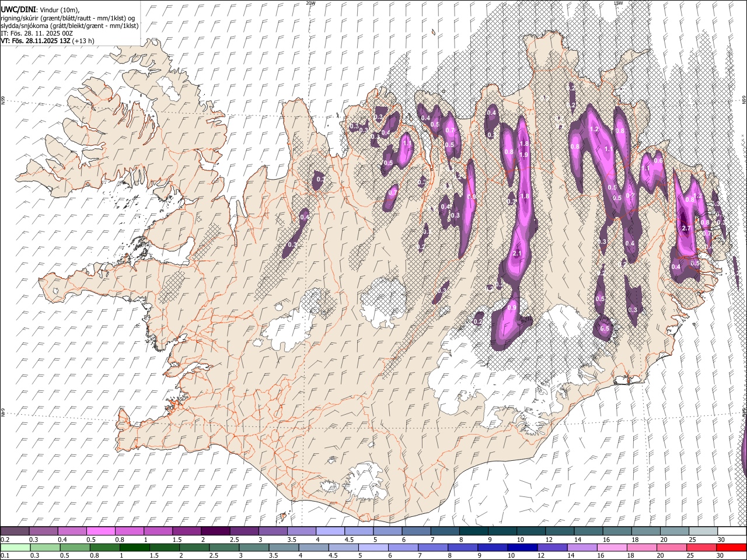Screen dimensions: 747x560
Task: Pick the light green 0.3 rain legend swatch
Action: click(x=45, y=548)
